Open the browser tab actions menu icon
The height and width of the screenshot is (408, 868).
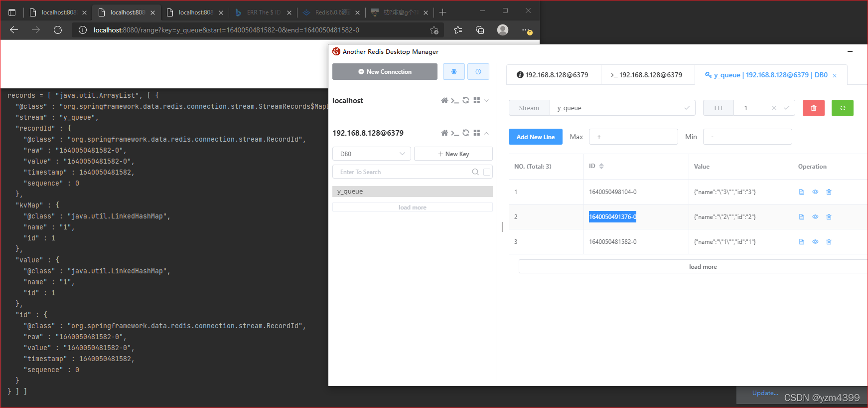coord(12,12)
